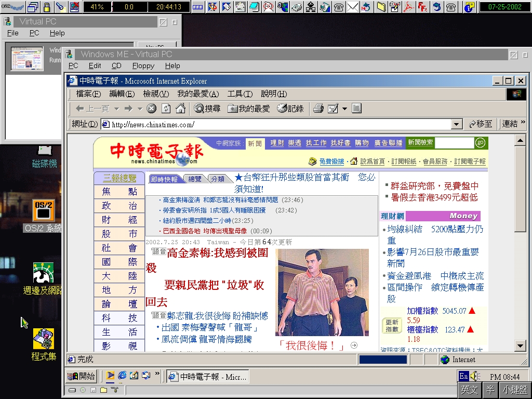Click the green go search button
This screenshot has height=399, width=532.
click(480, 143)
